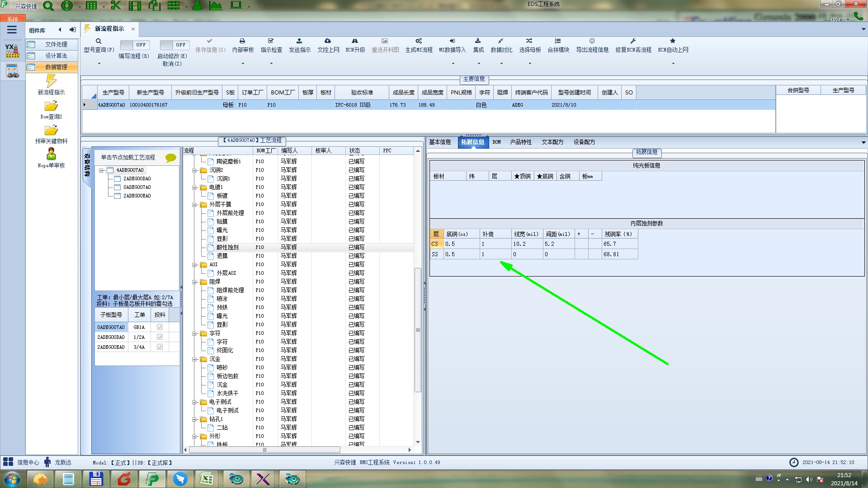Select the 酸性蚀刻 process tree item
This screenshot has width=868, height=488.
click(227, 248)
